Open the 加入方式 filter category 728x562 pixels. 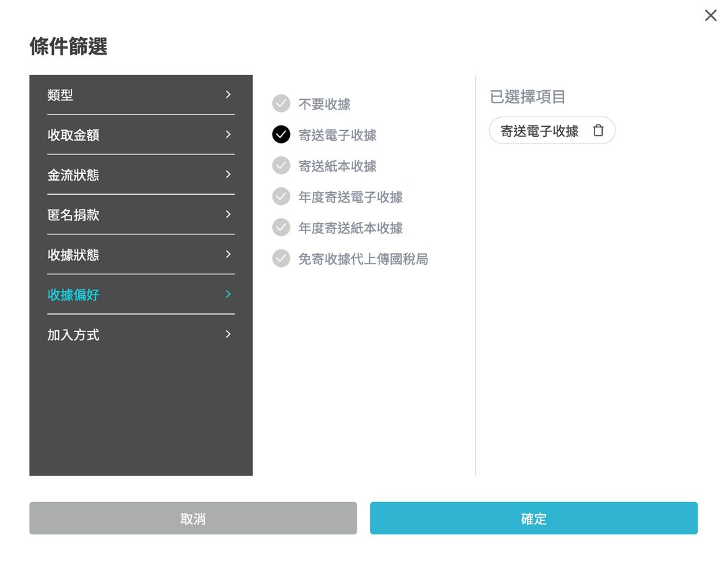(x=141, y=334)
